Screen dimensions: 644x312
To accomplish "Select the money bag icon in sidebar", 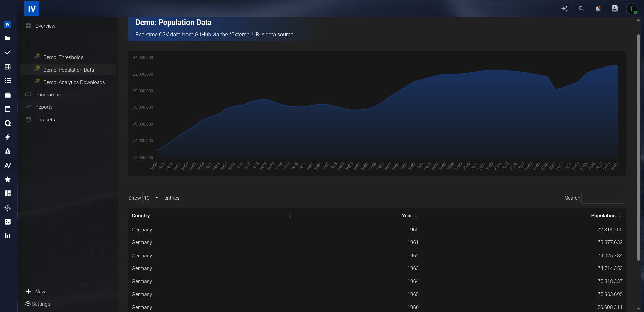I will pos(8,151).
